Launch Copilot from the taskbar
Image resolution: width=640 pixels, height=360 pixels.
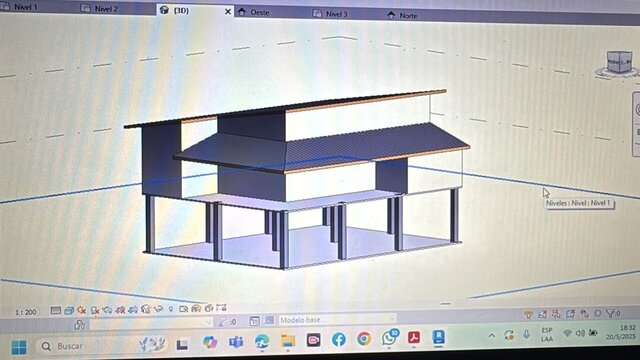[x=210, y=342]
